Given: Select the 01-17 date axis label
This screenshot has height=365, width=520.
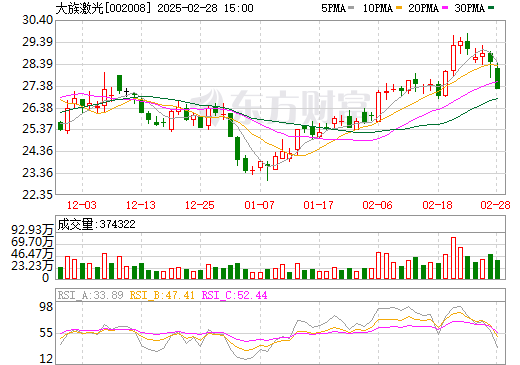Looking at the screenshot, I should 318,205.
